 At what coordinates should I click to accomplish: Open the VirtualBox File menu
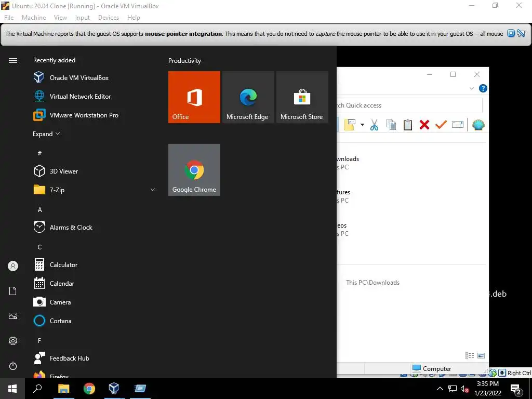(x=9, y=18)
